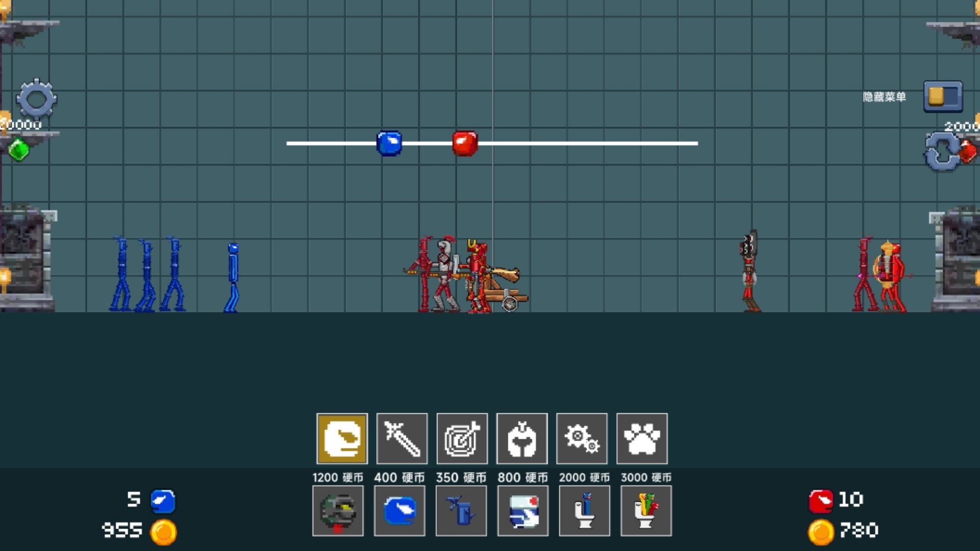Buy the 1200-coin camo helmet unit
Screen dimensions: 980x551
[338, 511]
